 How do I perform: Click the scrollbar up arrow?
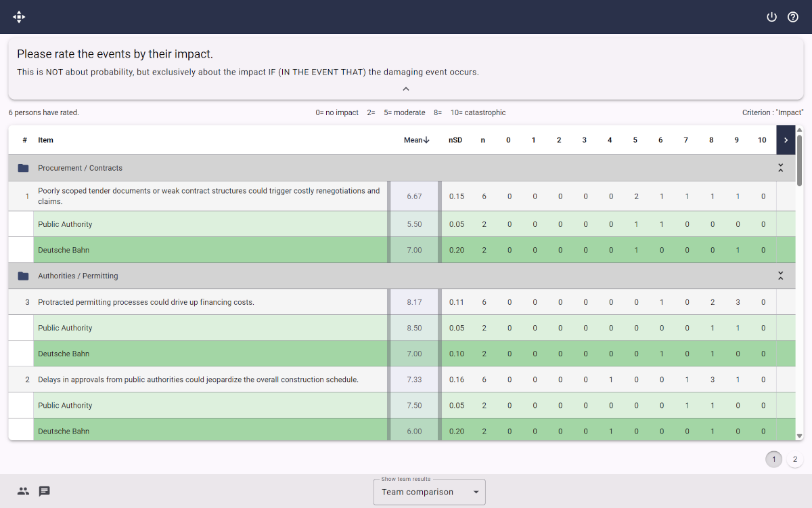pos(800,130)
